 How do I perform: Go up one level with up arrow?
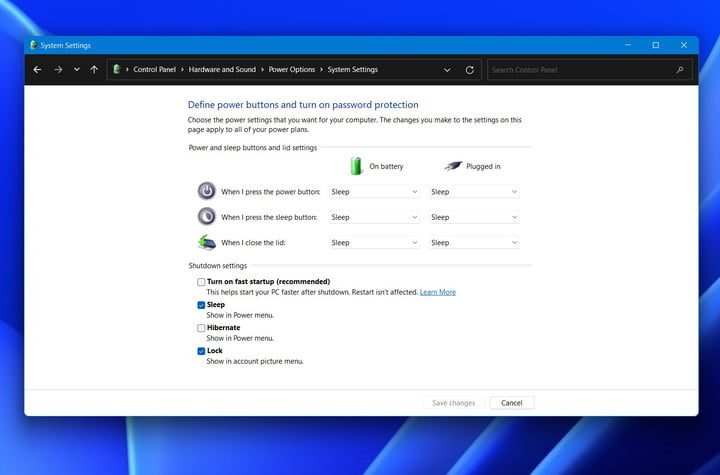click(94, 70)
